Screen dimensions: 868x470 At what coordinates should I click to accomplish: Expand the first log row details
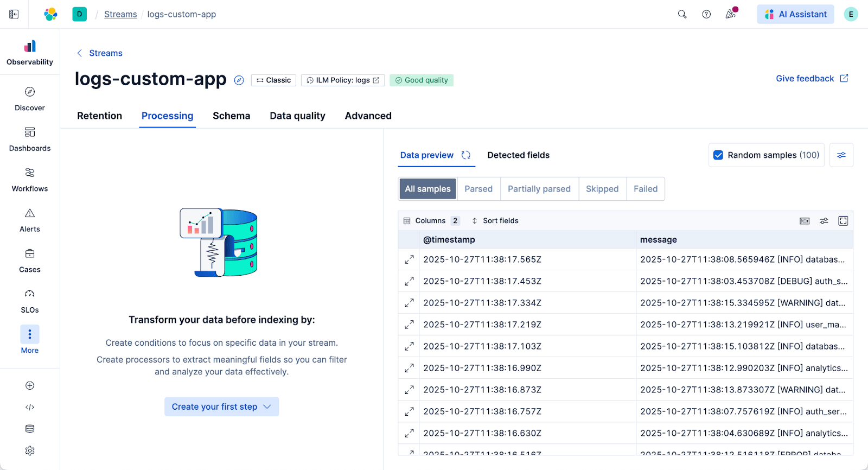coord(410,259)
